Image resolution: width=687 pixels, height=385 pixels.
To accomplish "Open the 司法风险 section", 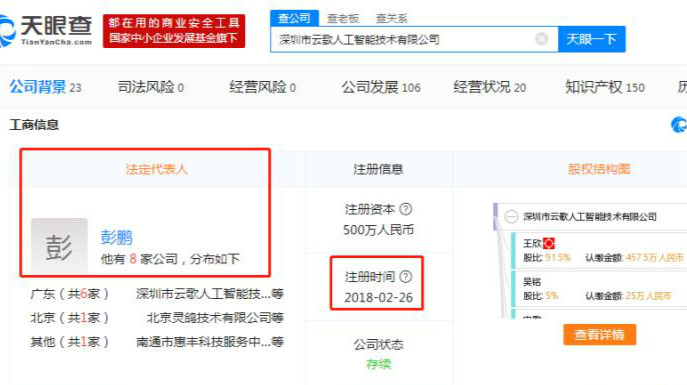I will point(151,87).
